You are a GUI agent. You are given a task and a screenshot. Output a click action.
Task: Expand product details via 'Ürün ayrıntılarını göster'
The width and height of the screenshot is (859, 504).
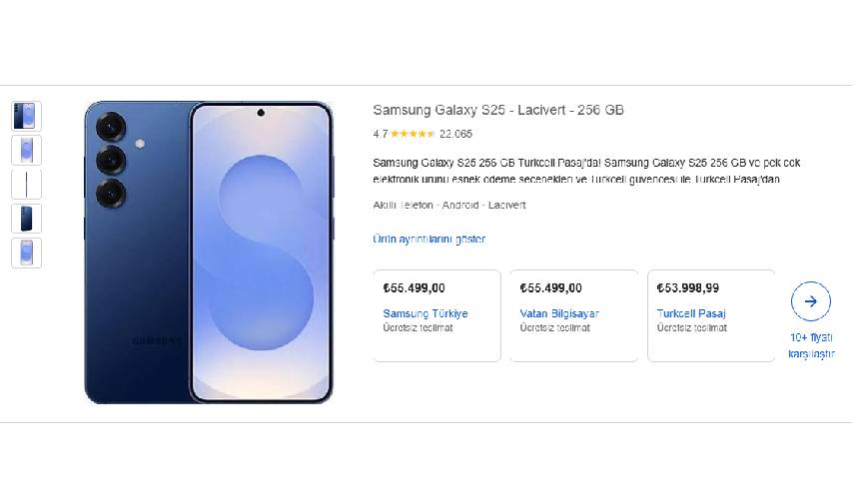429,240
